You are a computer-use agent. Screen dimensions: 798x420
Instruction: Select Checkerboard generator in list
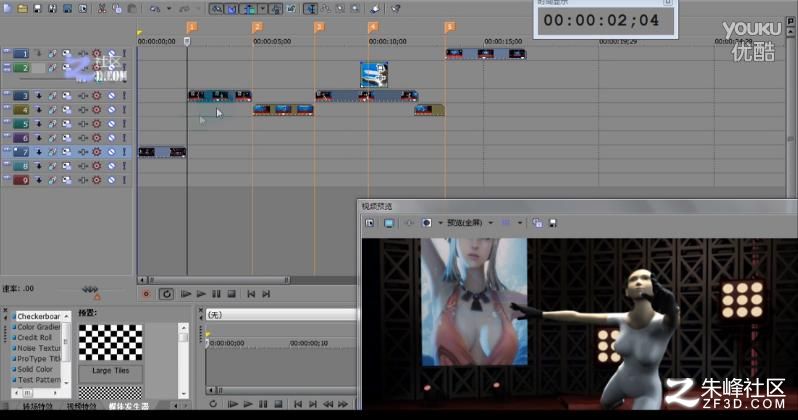(38, 316)
